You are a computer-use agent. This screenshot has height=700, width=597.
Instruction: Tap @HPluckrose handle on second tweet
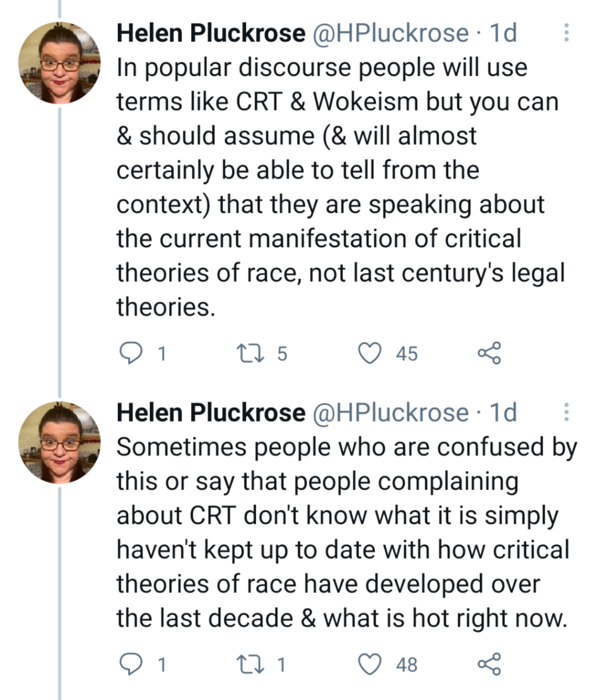point(390,413)
